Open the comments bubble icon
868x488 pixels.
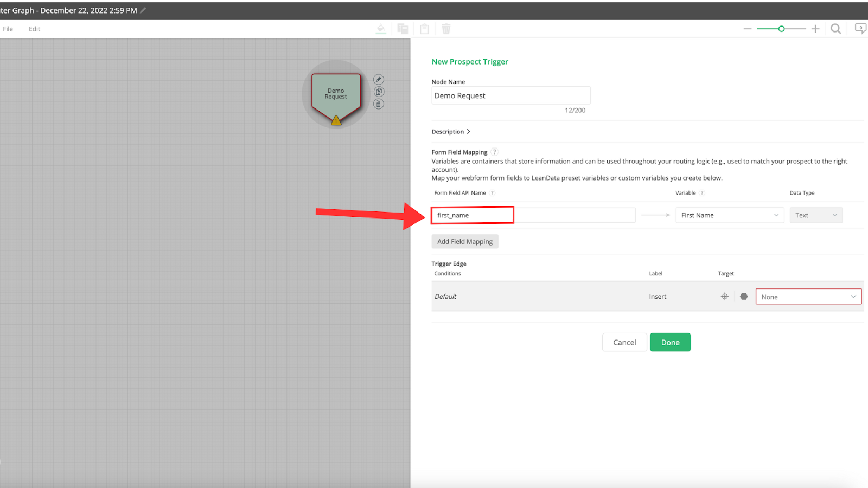[x=860, y=28]
